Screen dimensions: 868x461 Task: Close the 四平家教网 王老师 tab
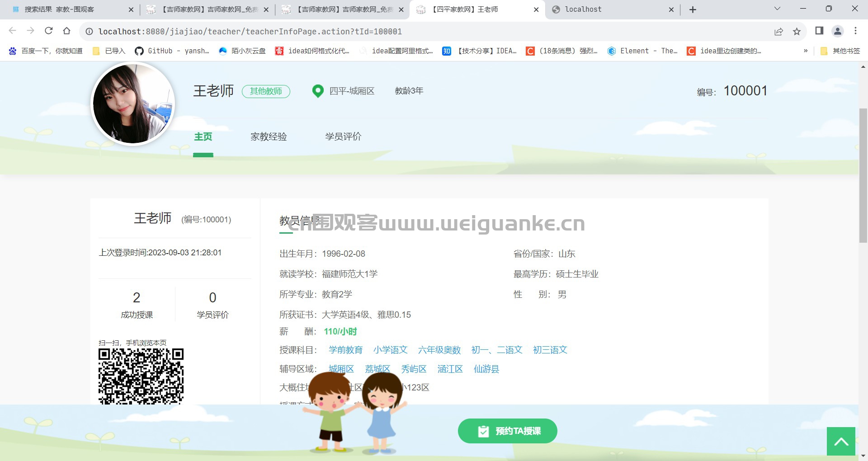tap(536, 9)
